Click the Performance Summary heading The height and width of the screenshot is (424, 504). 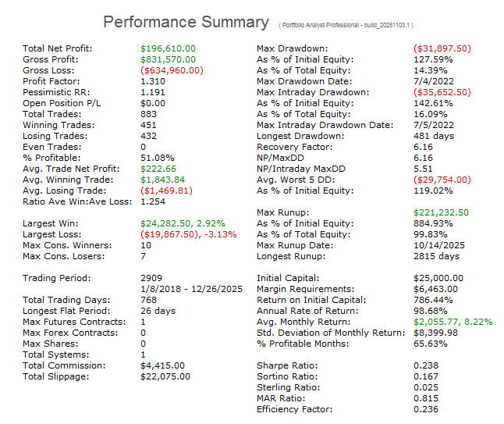click(186, 22)
